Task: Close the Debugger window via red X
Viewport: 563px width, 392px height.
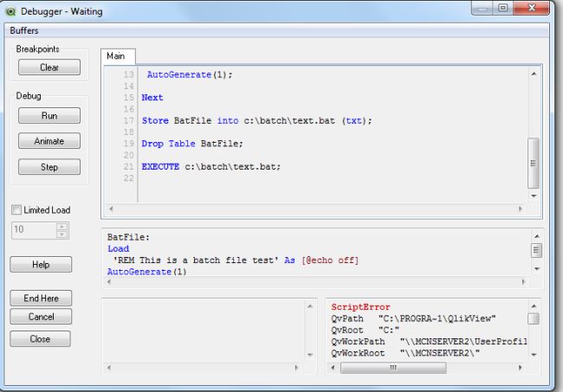Action: coord(532,8)
